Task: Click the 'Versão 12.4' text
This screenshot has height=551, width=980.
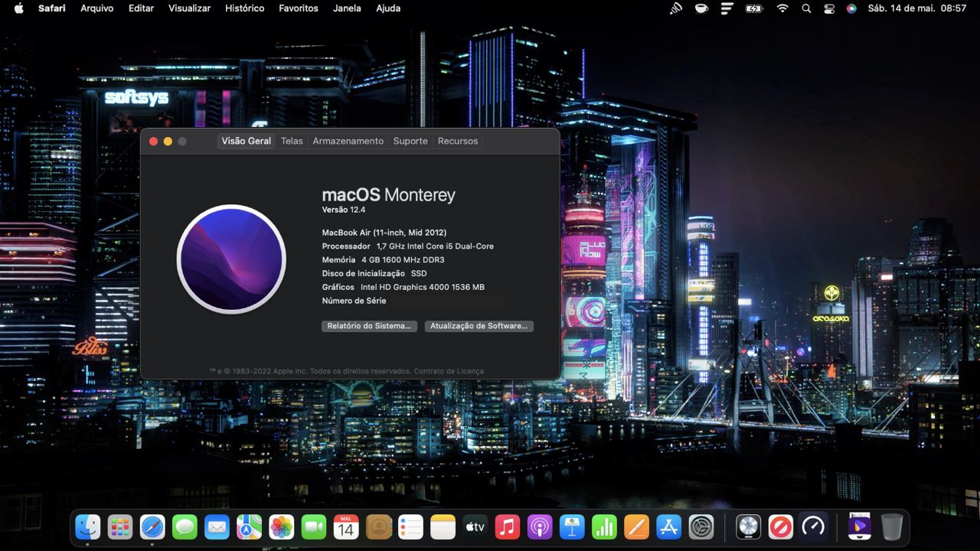Action: pos(344,210)
